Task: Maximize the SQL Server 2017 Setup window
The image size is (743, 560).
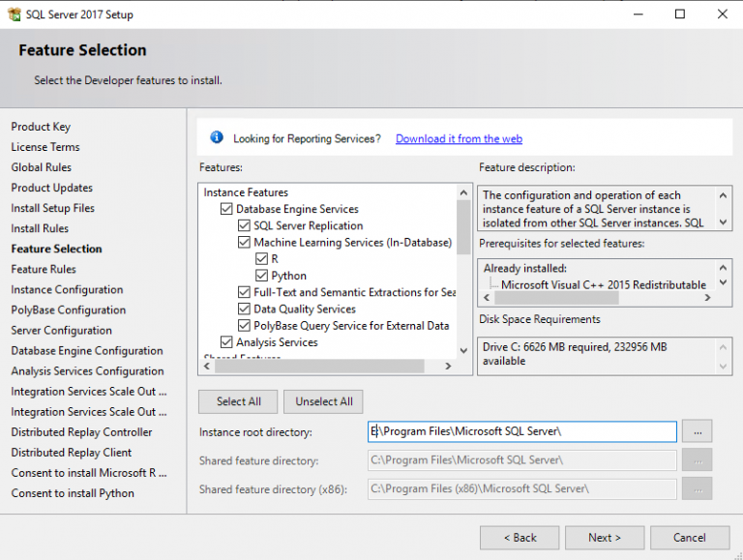Action: pos(680,15)
